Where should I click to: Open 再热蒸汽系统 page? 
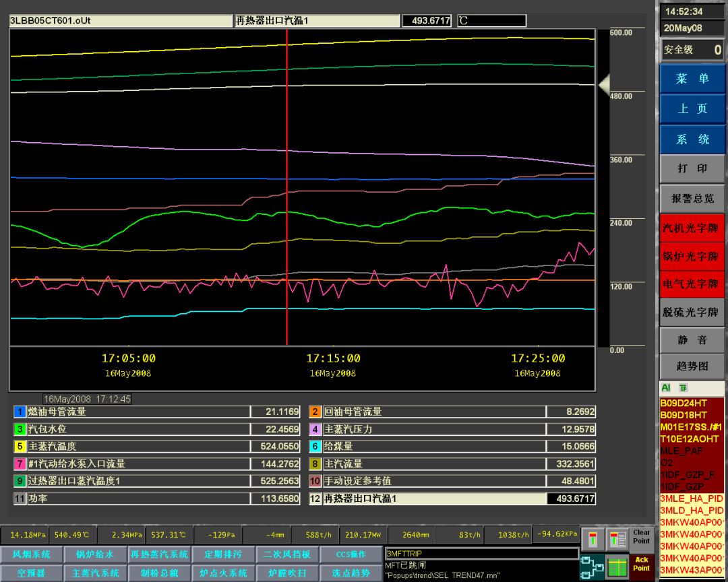click(x=159, y=554)
